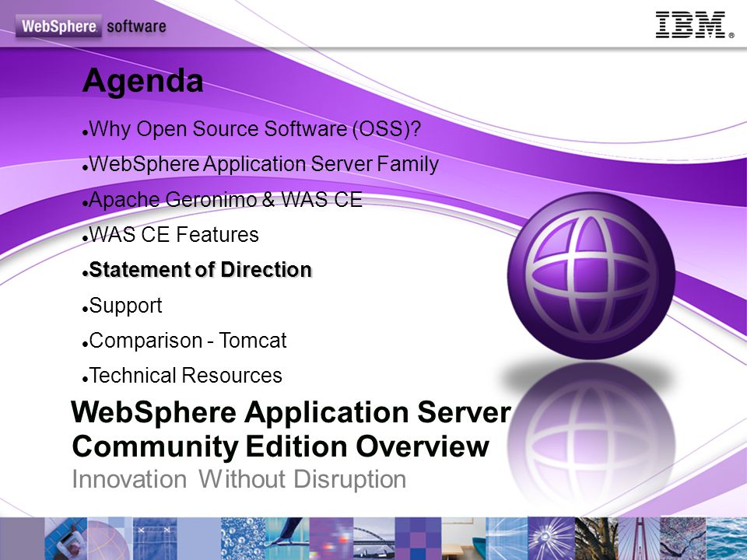Click the purple globe sphere graphic
This screenshot has height=560, width=747.
[591, 275]
